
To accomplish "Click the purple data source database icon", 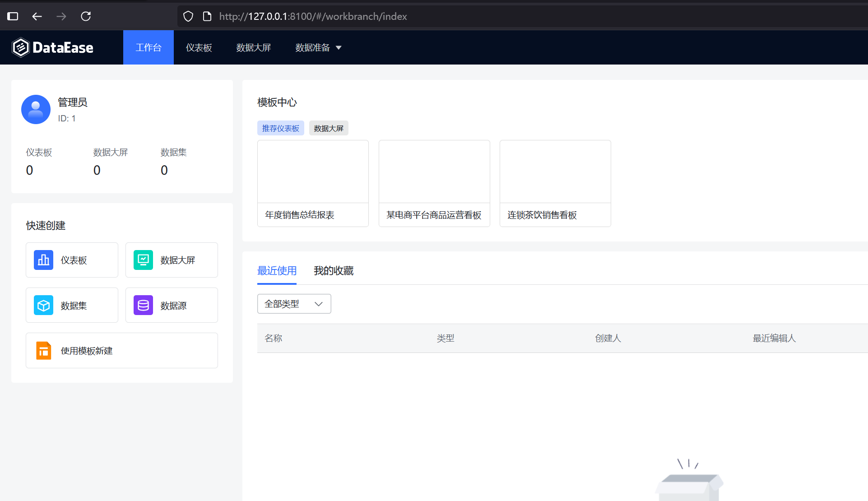I will (x=143, y=306).
